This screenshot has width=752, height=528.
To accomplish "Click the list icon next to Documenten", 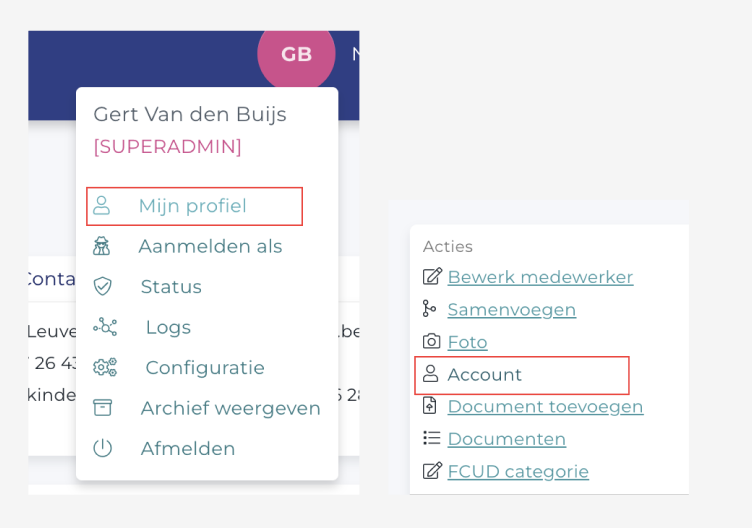I will point(432,438).
